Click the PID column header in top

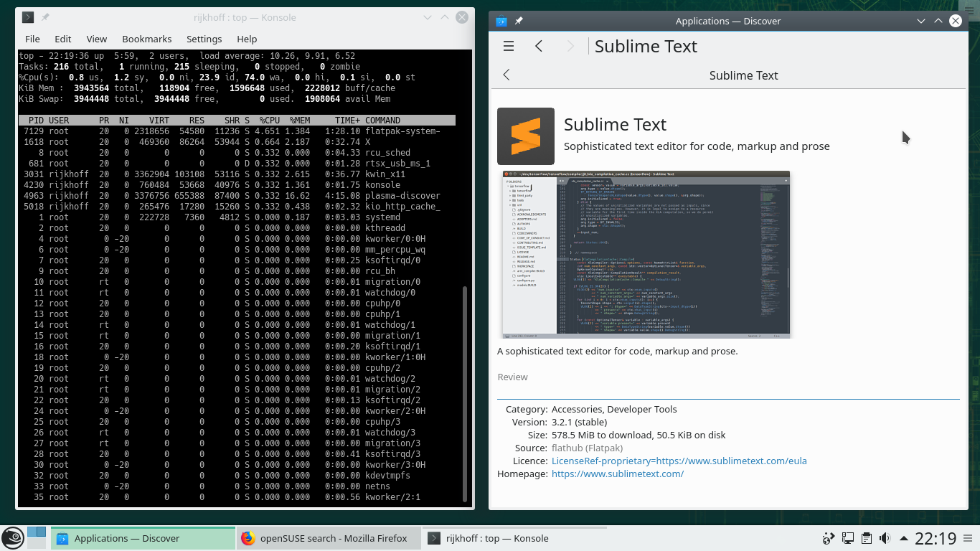36,121
